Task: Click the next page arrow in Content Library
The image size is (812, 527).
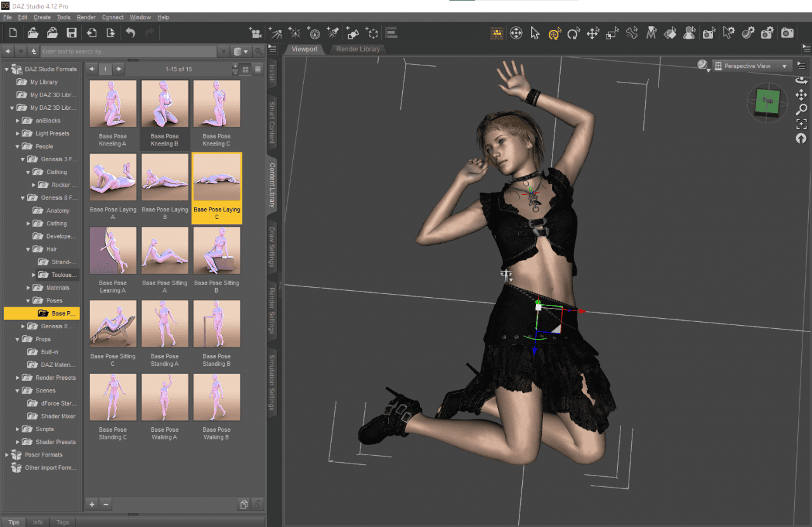Action: coord(118,69)
